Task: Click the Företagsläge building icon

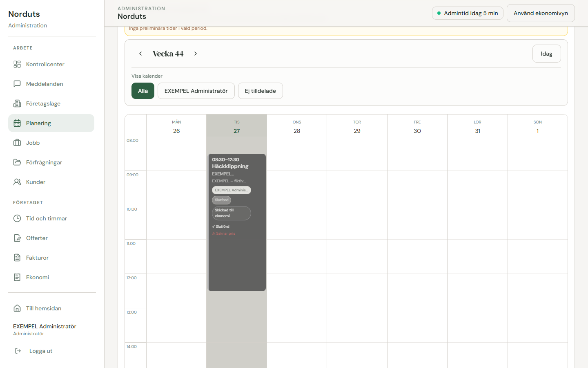Action: coord(17,103)
